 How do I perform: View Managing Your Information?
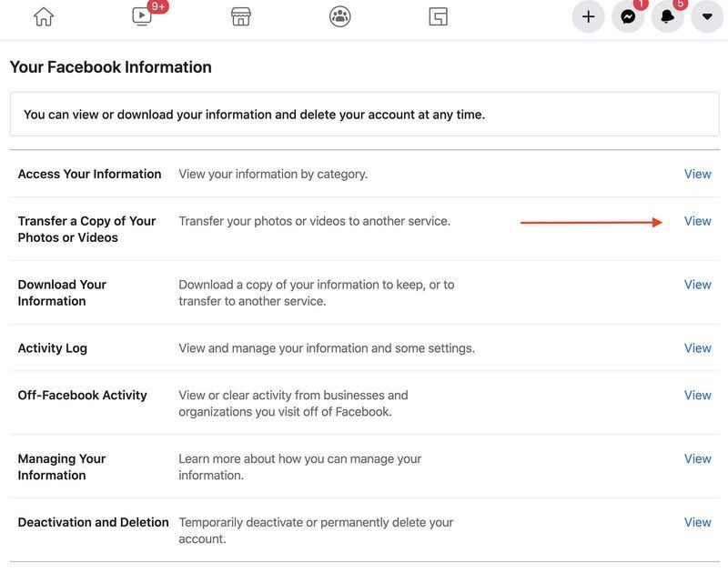click(698, 458)
